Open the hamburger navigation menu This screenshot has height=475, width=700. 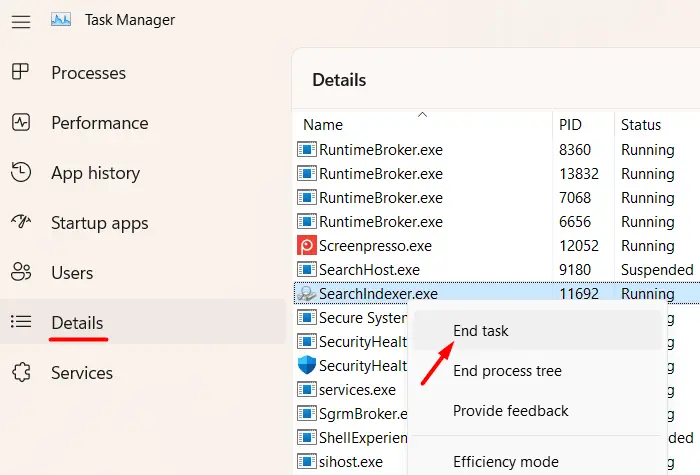pos(21,21)
